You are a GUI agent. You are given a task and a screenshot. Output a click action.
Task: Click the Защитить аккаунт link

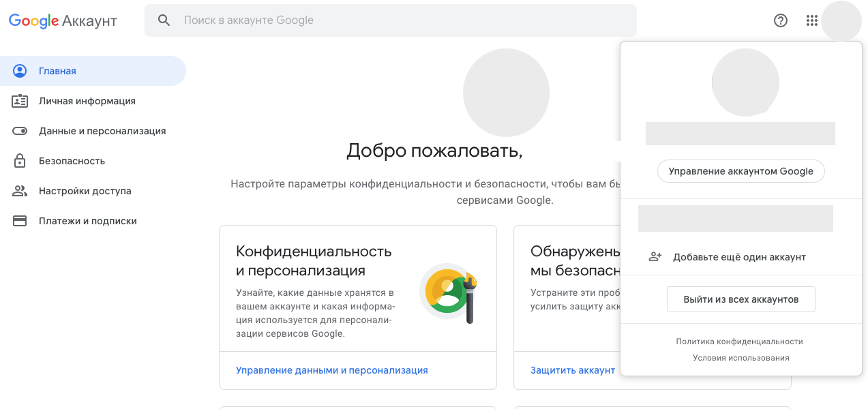coord(572,370)
